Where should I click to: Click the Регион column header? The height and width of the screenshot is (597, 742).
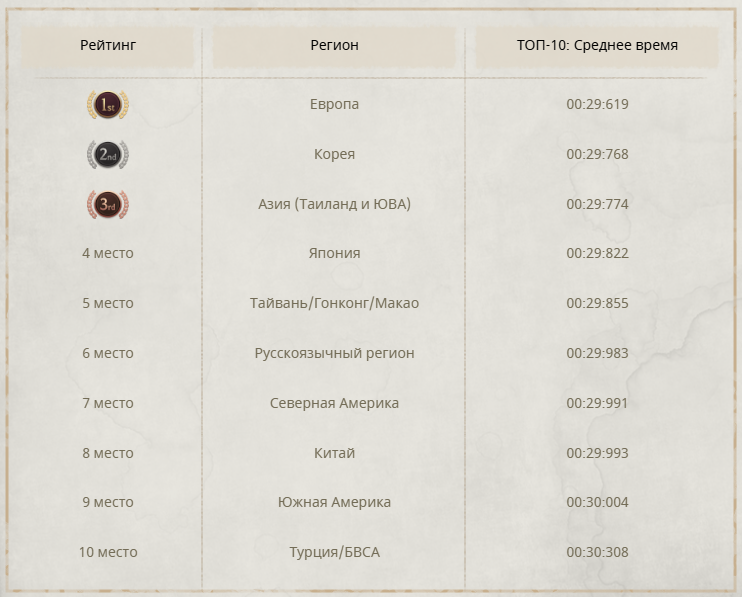(x=334, y=46)
